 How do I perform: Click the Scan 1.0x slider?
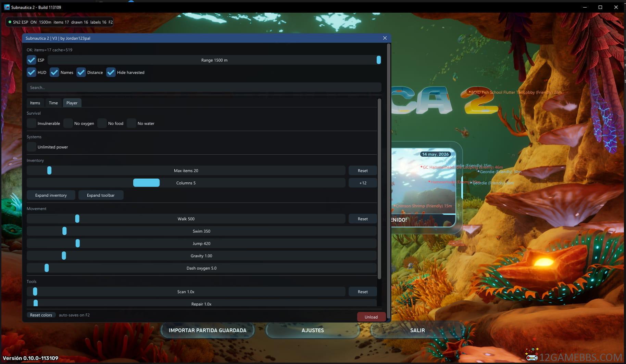[186, 292]
